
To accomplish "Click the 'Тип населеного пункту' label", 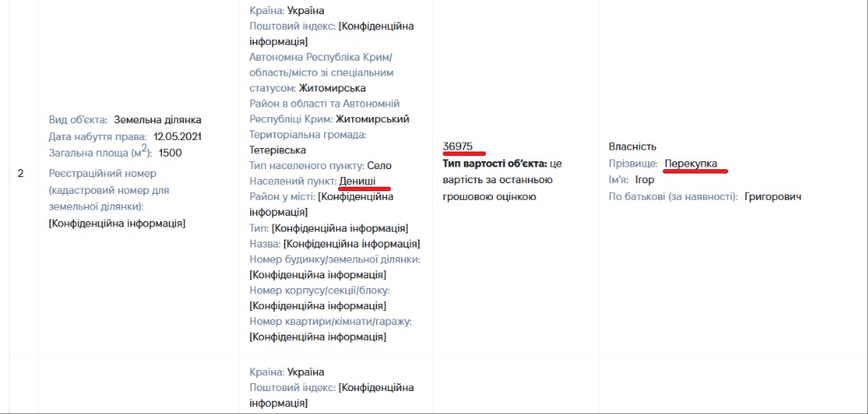I will tap(306, 165).
